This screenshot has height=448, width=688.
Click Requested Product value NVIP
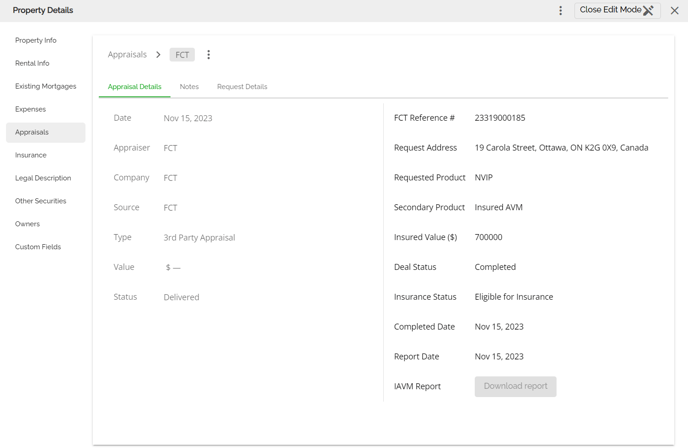(484, 177)
